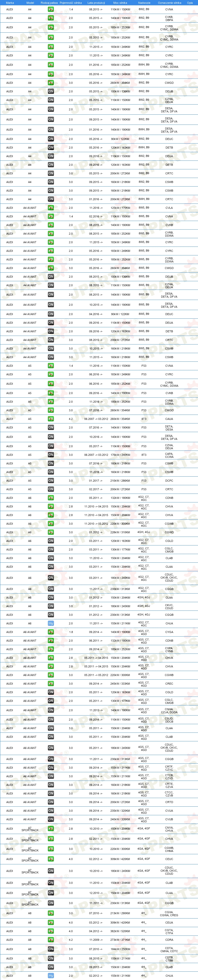Click petrol icon in A4 Avant CVLA row
Viewport: 198px width, 980px height.
coord(51,208)
